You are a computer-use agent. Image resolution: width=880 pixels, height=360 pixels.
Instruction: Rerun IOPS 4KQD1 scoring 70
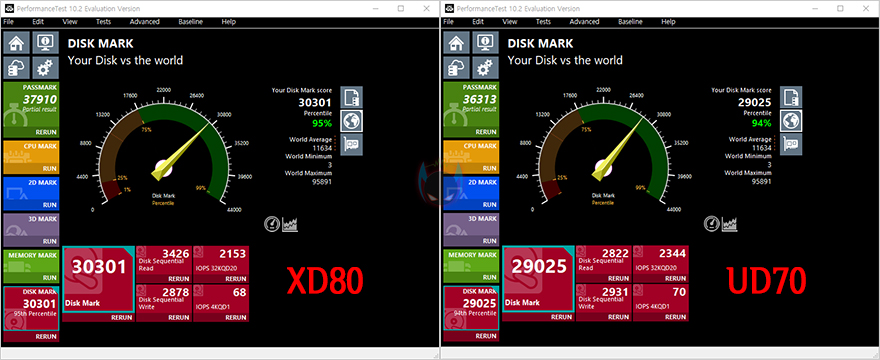pos(675,317)
